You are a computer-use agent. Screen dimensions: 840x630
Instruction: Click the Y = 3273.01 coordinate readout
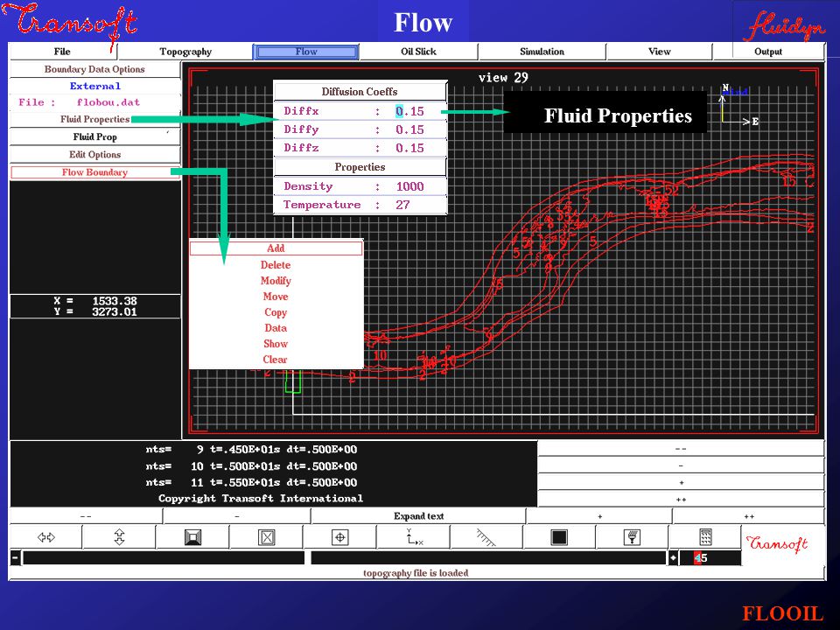click(95, 311)
